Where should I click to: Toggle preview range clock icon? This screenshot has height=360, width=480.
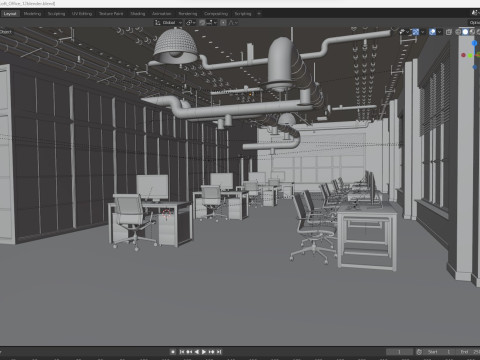(419, 352)
